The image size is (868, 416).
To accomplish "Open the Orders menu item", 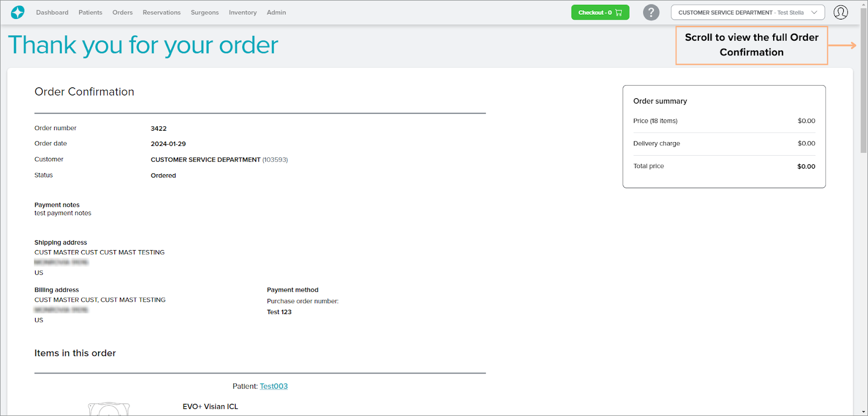I will pyautogui.click(x=122, y=12).
